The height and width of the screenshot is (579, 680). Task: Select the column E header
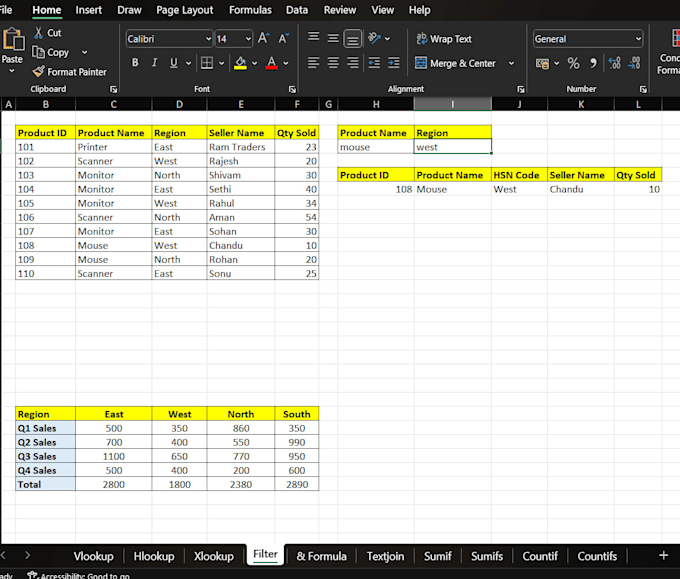[241, 104]
